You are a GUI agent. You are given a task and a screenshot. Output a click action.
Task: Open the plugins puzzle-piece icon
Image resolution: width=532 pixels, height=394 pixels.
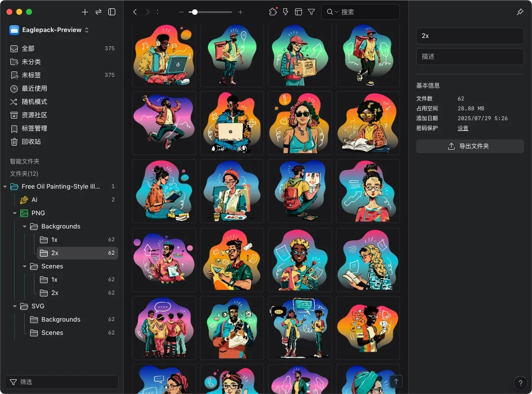[273, 12]
